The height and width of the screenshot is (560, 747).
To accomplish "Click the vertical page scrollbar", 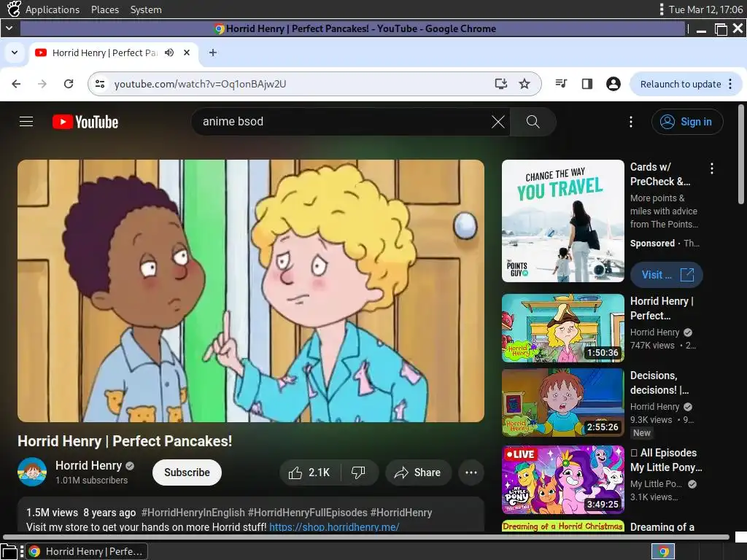I will 741,155.
